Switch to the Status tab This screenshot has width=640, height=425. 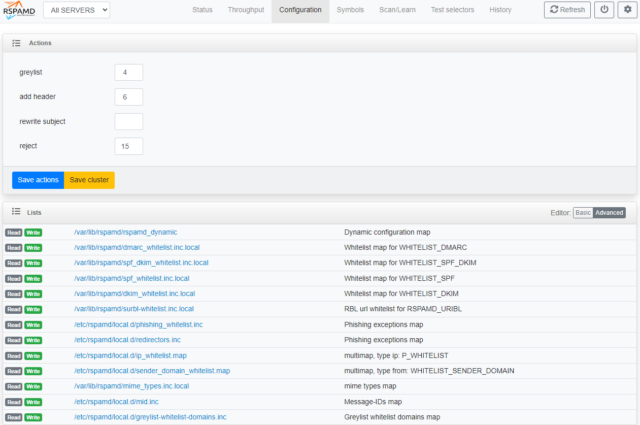[x=202, y=10]
